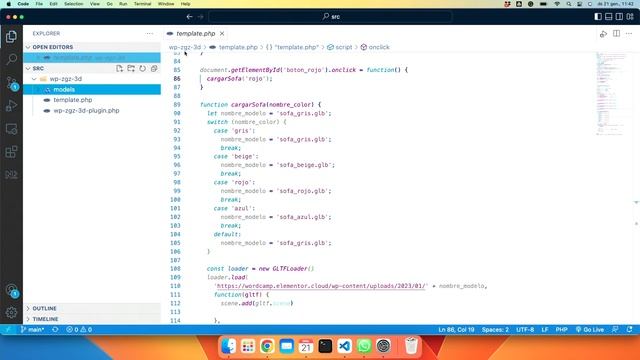
Task: Open the Remote Explorer view
Action: (11, 129)
